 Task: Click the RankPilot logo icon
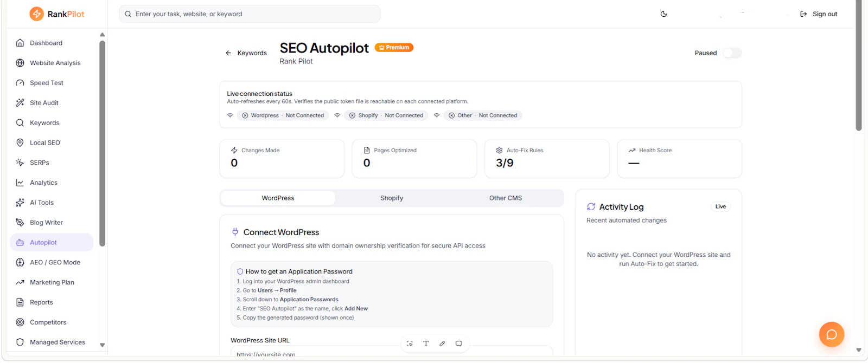(x=36, y=14)
